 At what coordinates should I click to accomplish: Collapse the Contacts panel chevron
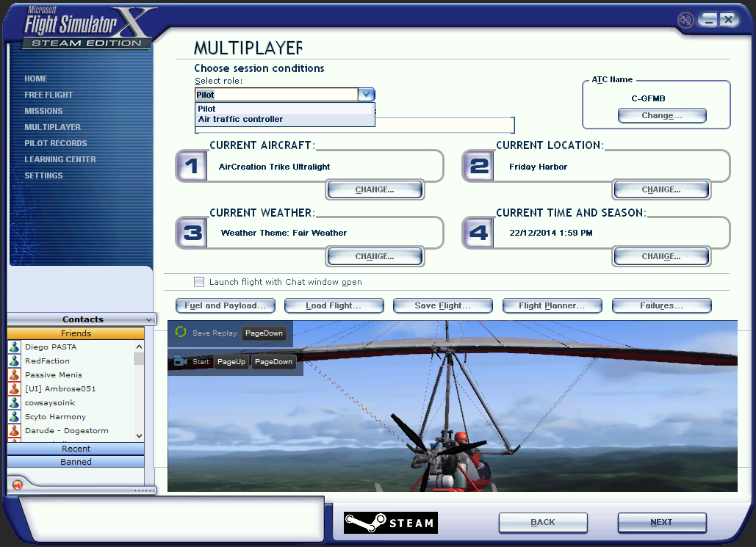pos(149,319)
